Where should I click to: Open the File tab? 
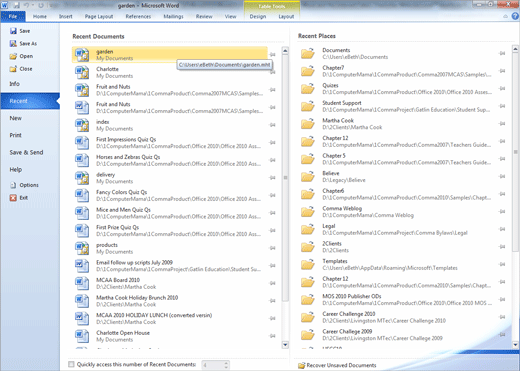(x=13, y=16)
